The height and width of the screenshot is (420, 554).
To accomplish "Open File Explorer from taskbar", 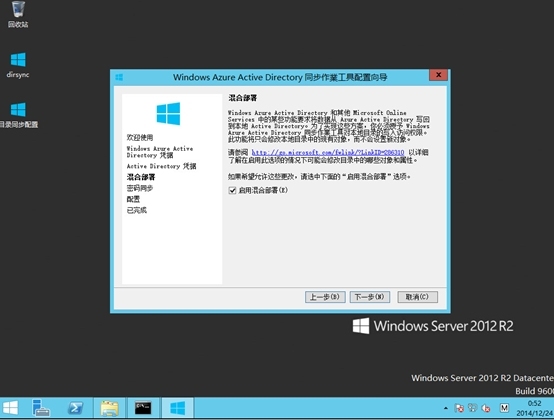I will coord(110,408).
